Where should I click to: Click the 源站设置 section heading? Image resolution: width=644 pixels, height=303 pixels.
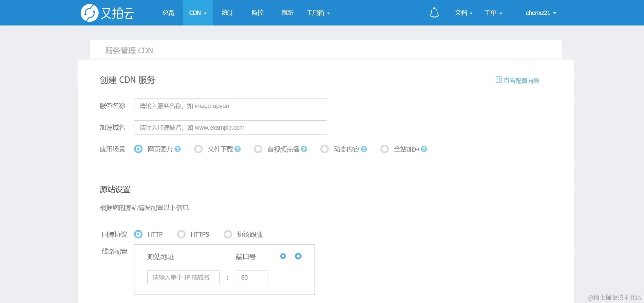point(115,189)
